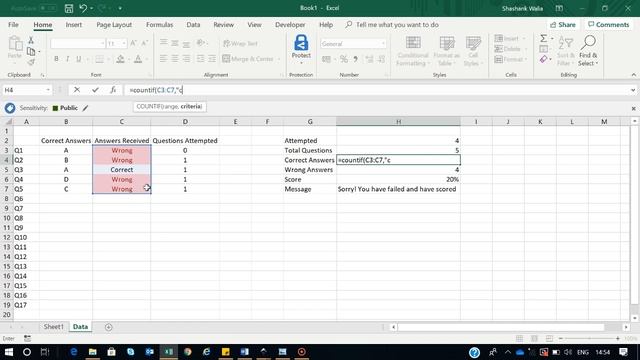640x360 pixels.
Task: Cancel the formula entry with X
Action: (x=77, y=90)
